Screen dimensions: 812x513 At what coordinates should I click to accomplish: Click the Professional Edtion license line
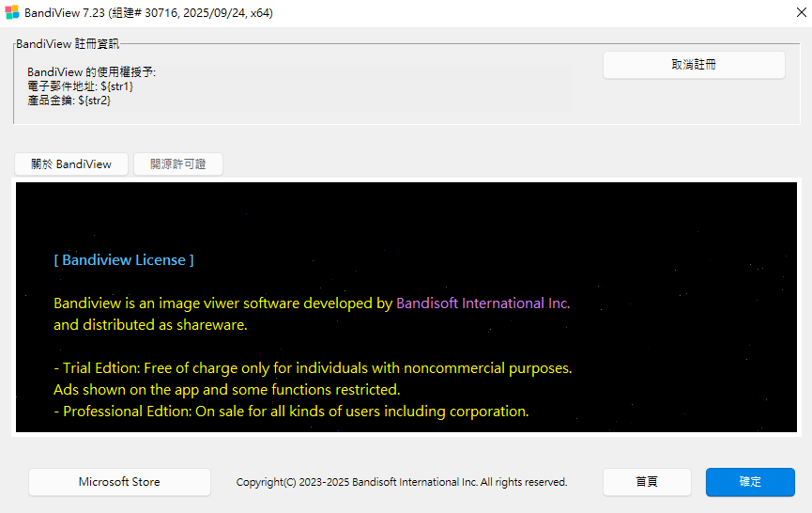point(291,412)
